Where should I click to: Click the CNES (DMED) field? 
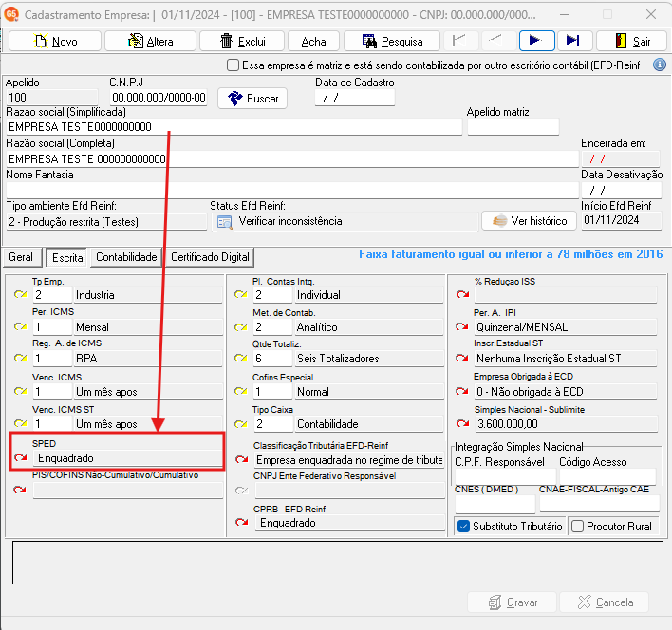coord(495,503)
